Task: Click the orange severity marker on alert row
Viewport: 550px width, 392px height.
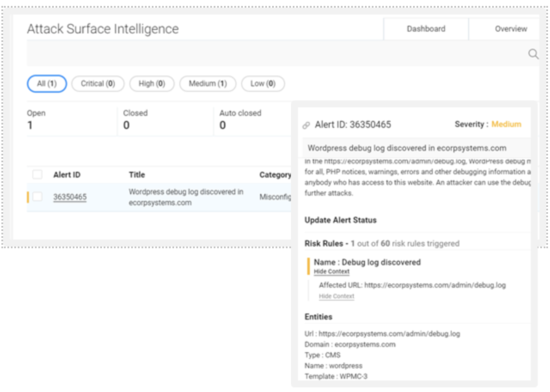Action: tap(28, 197)
